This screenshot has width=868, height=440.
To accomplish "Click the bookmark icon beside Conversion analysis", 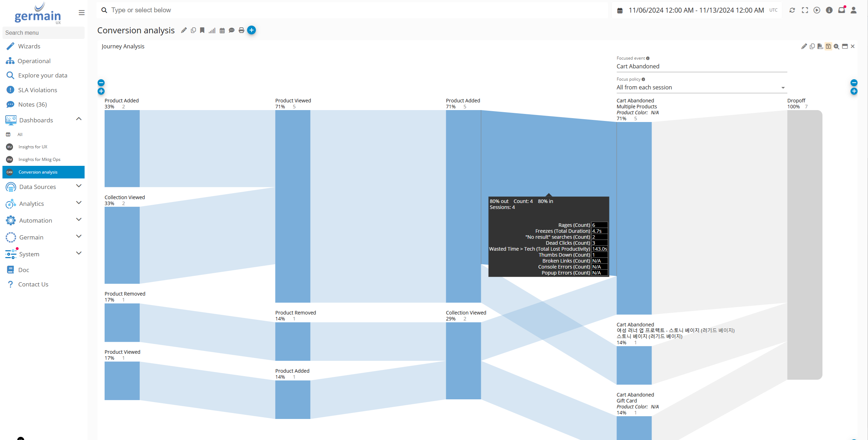I will [202, 31].
